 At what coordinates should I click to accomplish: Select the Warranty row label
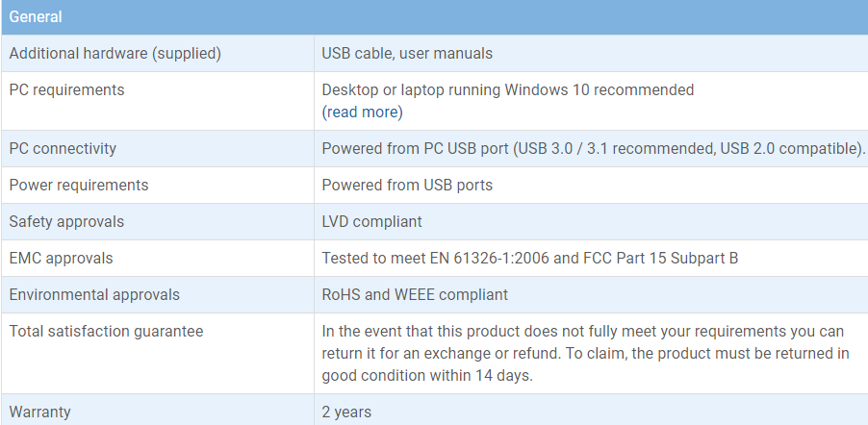click(39, 412)
